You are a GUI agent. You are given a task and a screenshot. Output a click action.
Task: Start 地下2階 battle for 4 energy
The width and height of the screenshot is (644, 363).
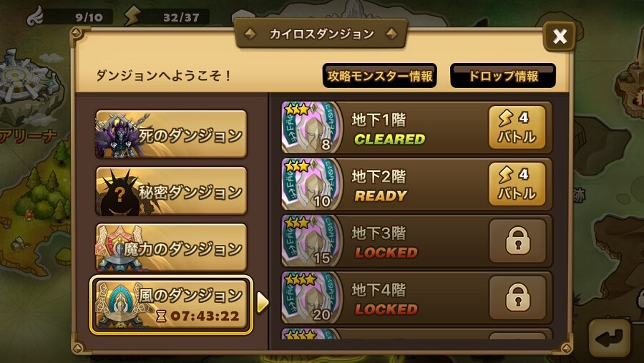tap(517, 184)
